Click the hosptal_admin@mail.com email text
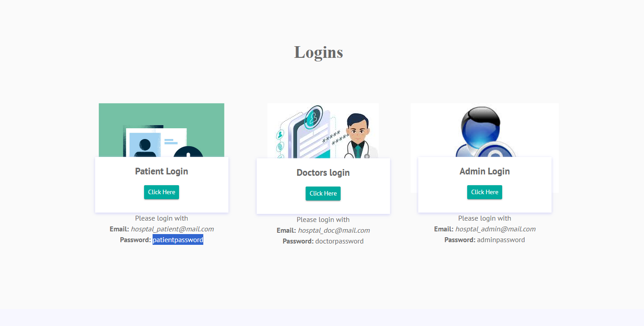The width and height of the screenshot is (644, 326). [x=495, y=229]
